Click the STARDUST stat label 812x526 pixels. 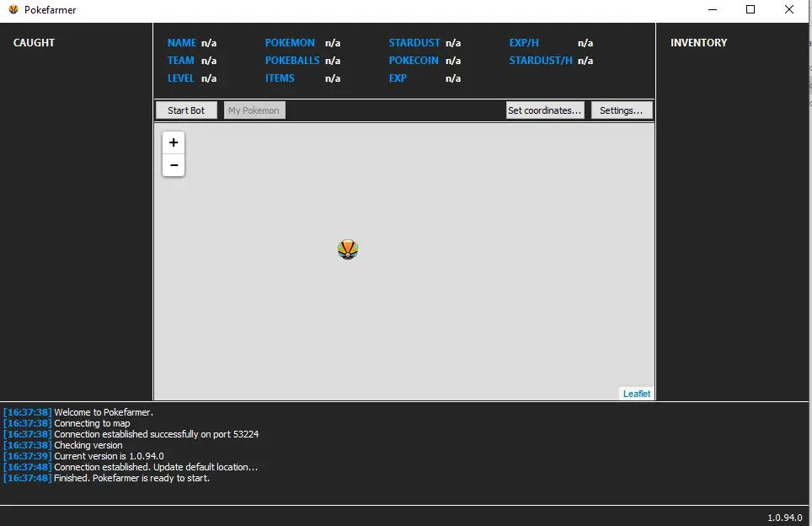tap(414, 43)
